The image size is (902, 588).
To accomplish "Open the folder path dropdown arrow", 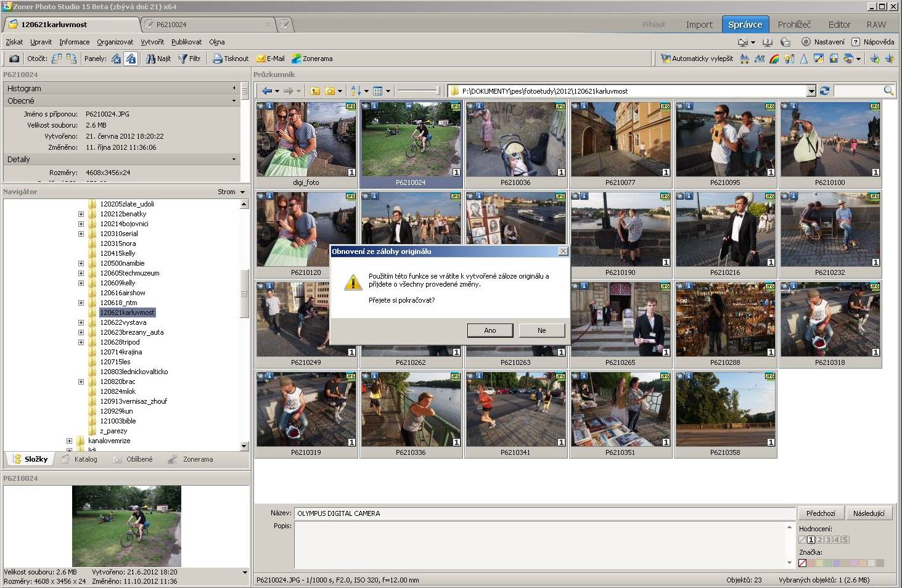I will click(811, 91).
